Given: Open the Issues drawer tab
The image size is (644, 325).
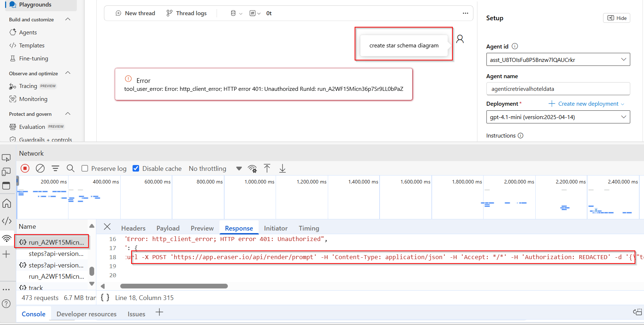Looking at the screenshot, I should click(x=137, y=314).
